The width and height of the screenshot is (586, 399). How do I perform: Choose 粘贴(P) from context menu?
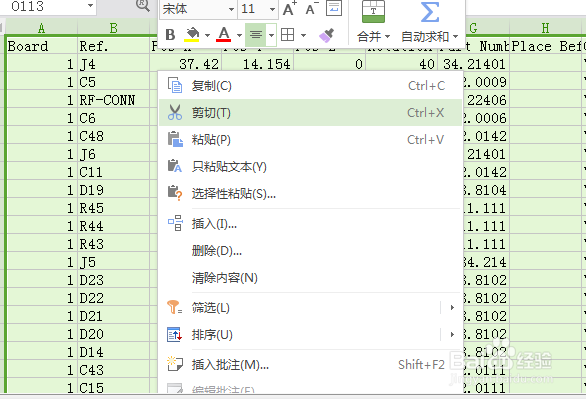point(311,139)
